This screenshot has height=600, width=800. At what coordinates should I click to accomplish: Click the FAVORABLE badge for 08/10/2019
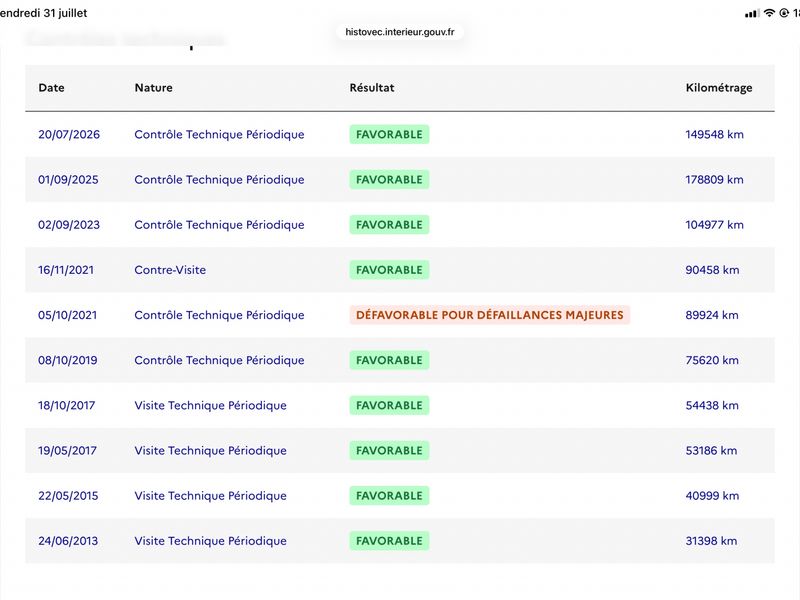pyautogui.click(x=389, y=360)
